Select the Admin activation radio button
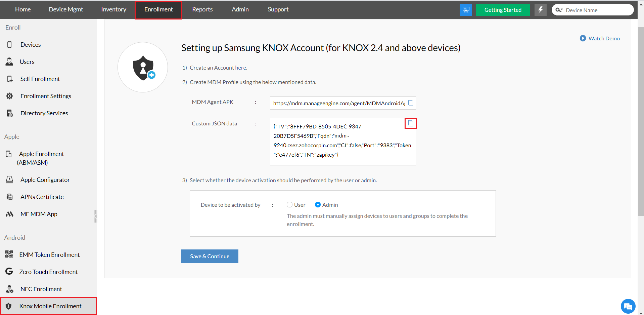This screenshot has height=315, width=644. 318,205
